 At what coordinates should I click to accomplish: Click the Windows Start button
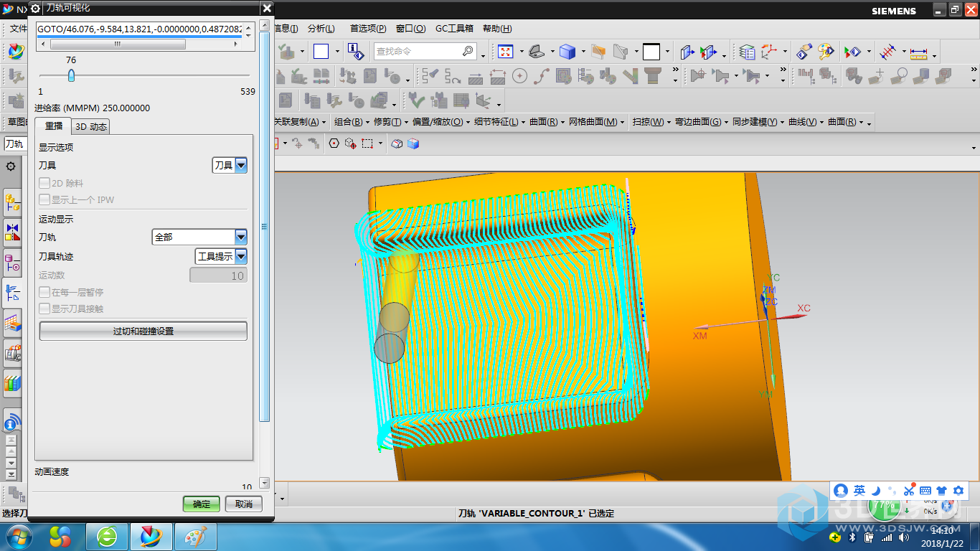(x=17, y=536)
